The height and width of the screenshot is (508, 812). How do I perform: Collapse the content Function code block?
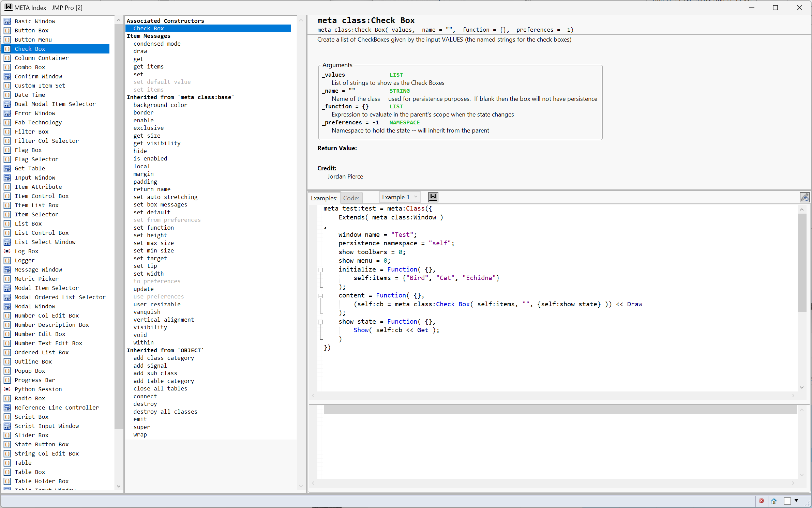(320, 296)
